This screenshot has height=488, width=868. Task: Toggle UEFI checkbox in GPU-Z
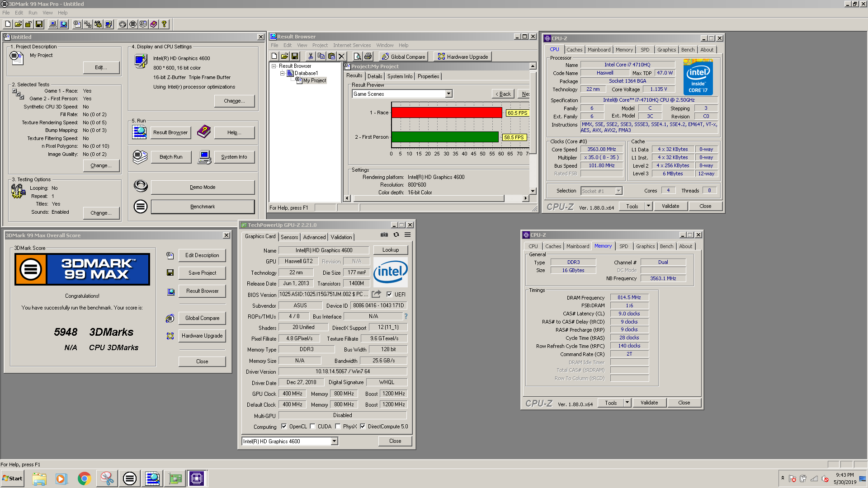(389, 294)
